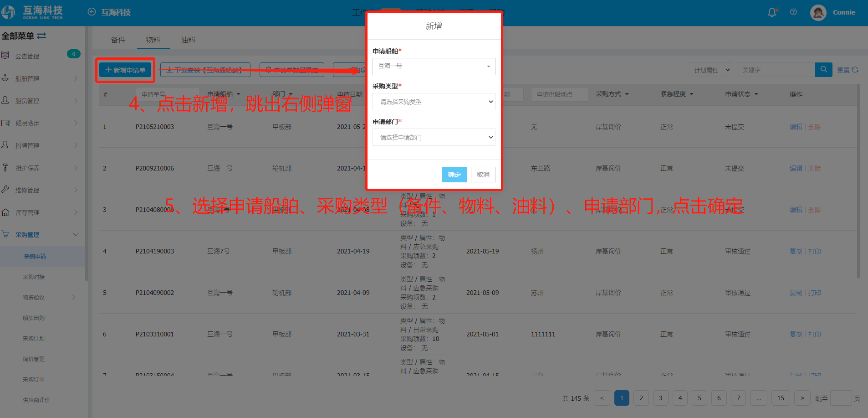The height and width of the screenshot is (418, 868).
Task: Click 确定 in the 新增 dialog
Action: [x=454, y=175]
